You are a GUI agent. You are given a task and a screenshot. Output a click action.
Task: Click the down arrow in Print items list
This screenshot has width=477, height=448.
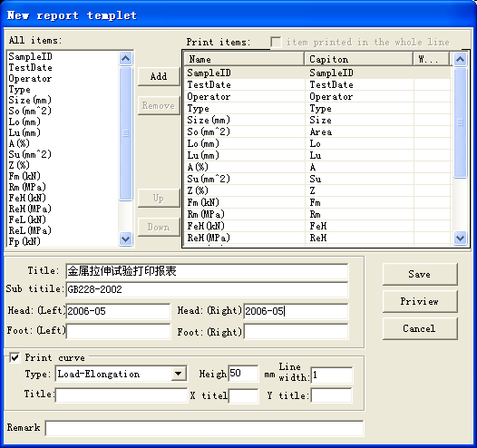click(460, 238)
